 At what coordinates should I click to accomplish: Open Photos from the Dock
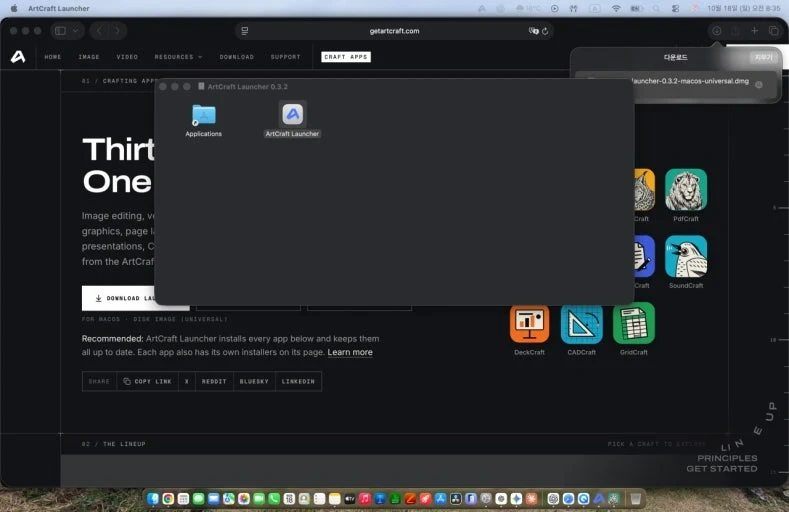pos(244,498)
